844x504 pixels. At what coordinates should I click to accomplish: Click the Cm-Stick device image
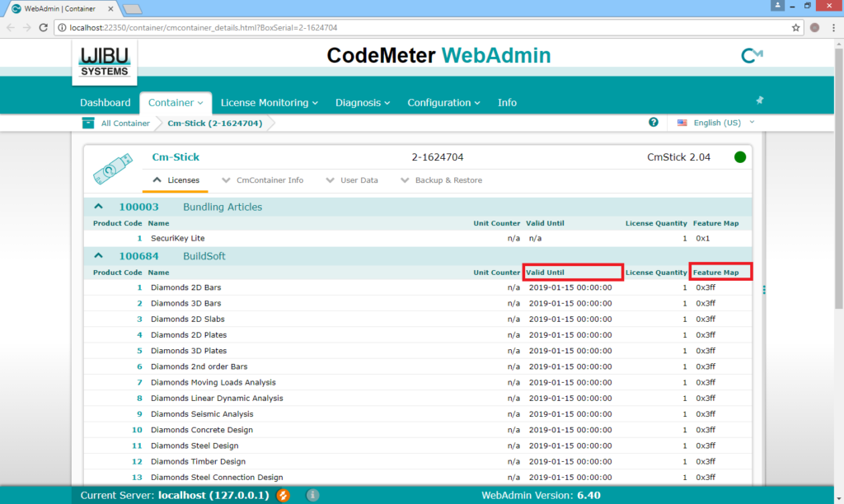pos(113,169)
